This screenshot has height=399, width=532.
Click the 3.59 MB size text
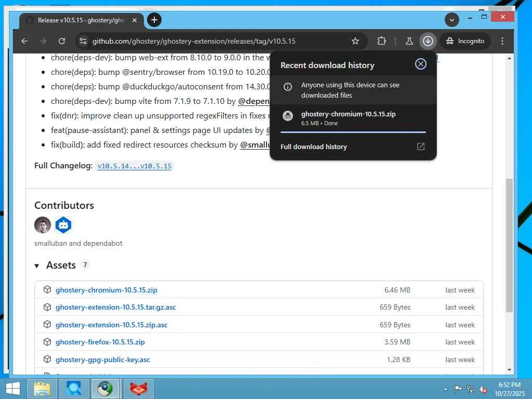coord(397,342)
